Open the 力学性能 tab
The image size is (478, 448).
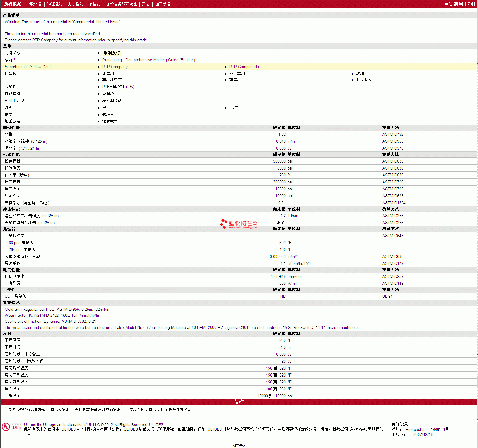coord(75,4)
